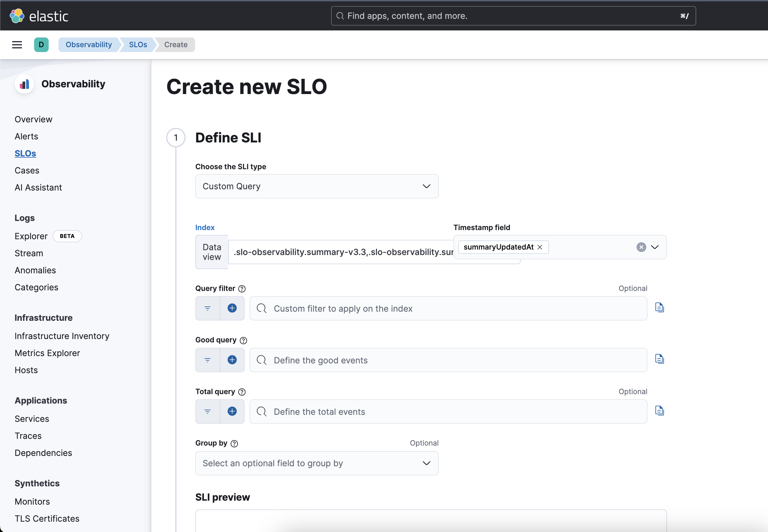Screen dimensions: 768x532
Task: Open Logs Explorer beta page
Action: (x=31, y=236)
